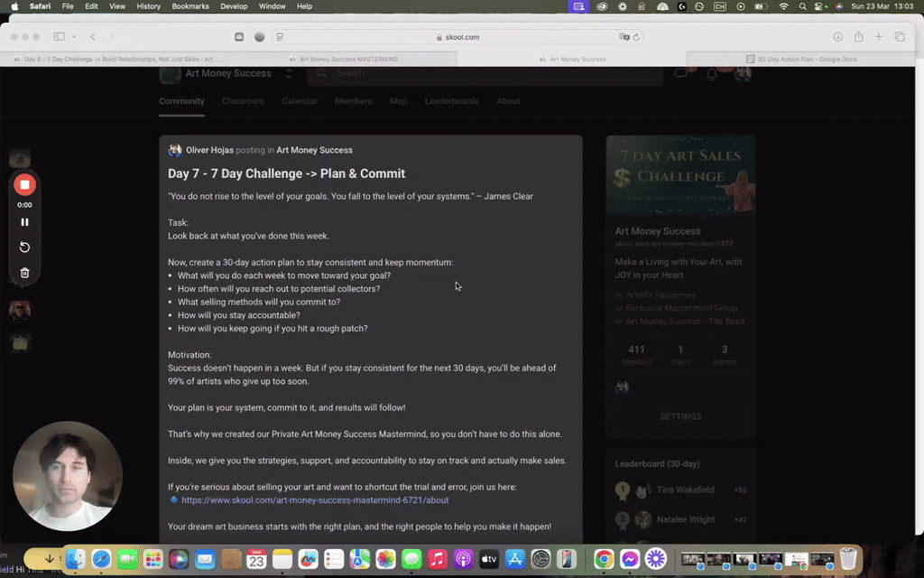Open Natalee Wright leaderboard entry

pos(686,519)
